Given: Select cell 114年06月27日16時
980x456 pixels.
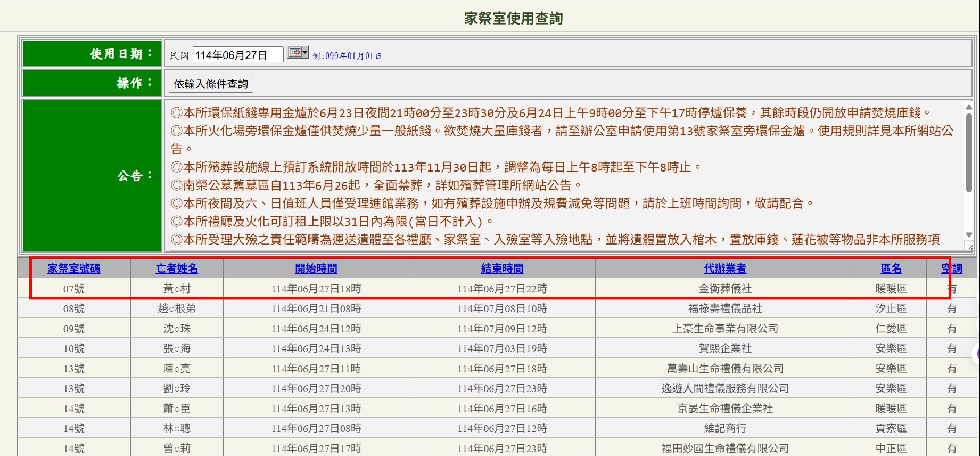Looking at the screenshot, I should 502,409.
